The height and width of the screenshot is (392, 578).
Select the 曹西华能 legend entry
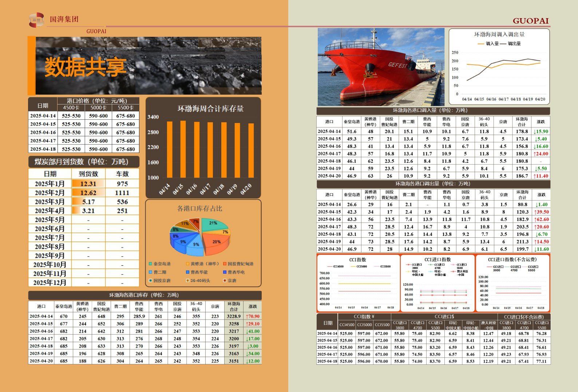pyautogui.click(x=197, y=272)
